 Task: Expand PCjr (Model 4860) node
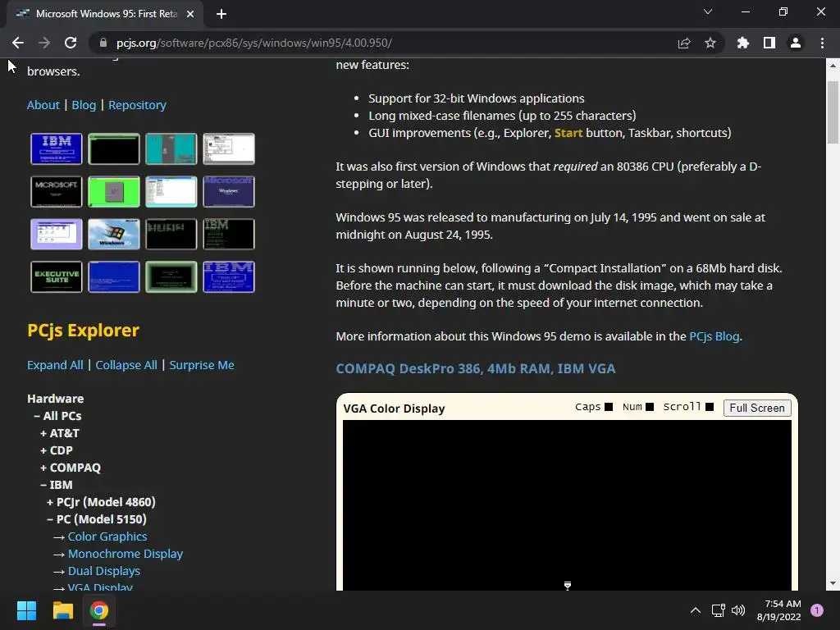point(101,502)
